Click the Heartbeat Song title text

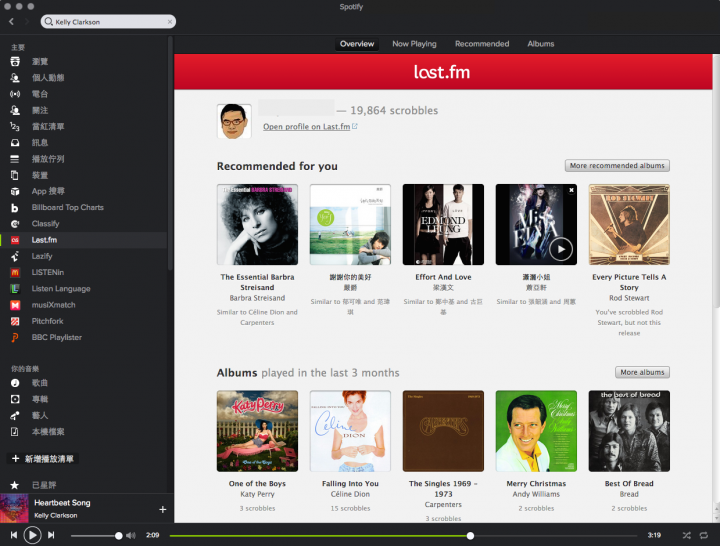point(62,503)
